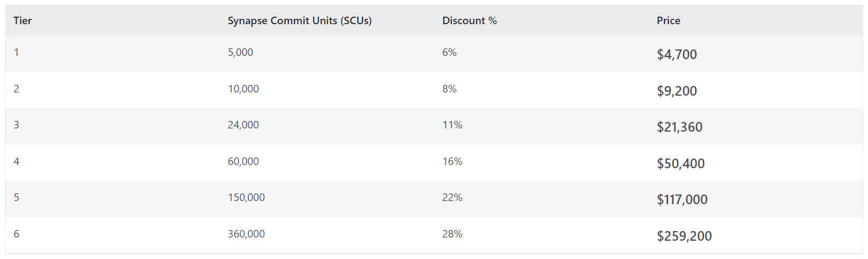
Task: Click the Price column header
Action: coord(668,20)
